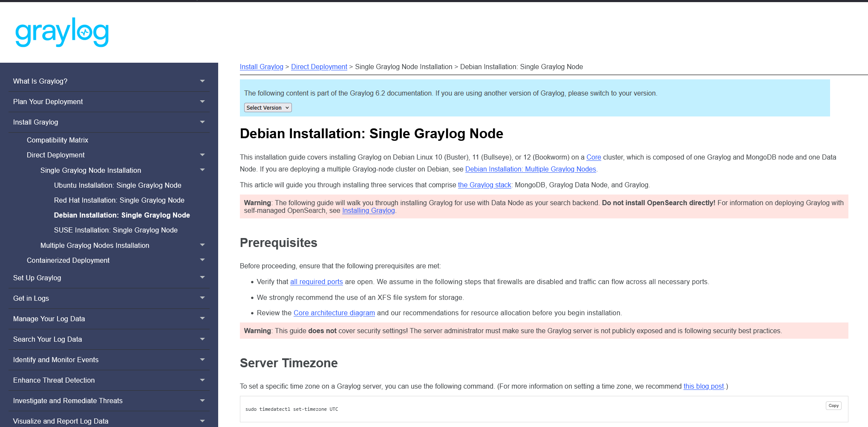Follow the Direct Deployment breadcrumb link
Screen dimensions: 868x427
[x=319, y=67]
